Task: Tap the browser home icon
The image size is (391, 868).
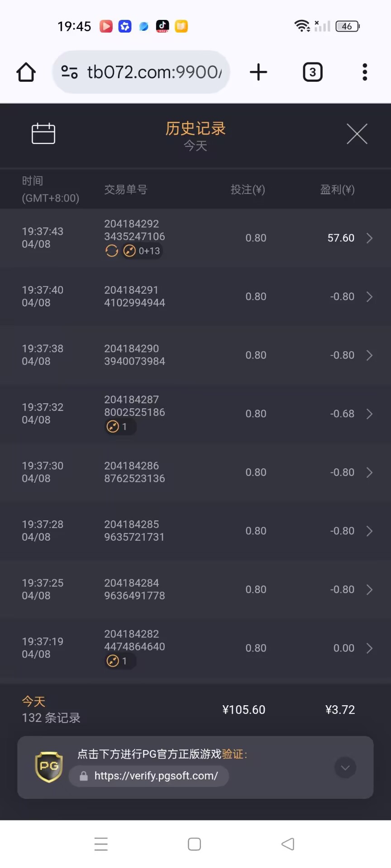Action: 26,72
